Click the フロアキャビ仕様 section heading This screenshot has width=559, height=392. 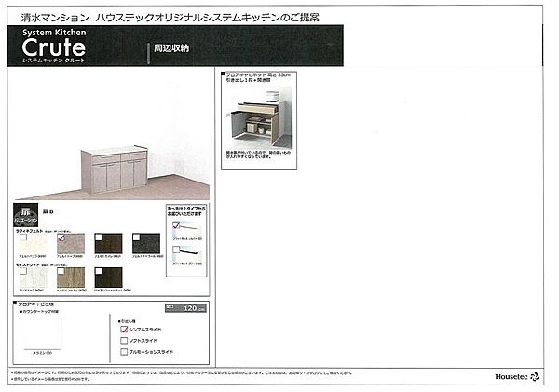[x=36, y=304]
